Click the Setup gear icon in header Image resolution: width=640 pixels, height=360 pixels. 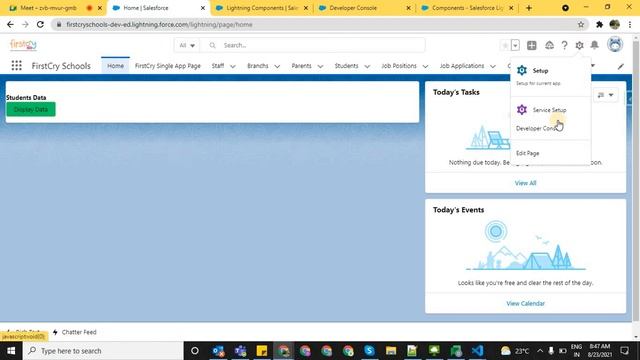click(x=579, y=45)
